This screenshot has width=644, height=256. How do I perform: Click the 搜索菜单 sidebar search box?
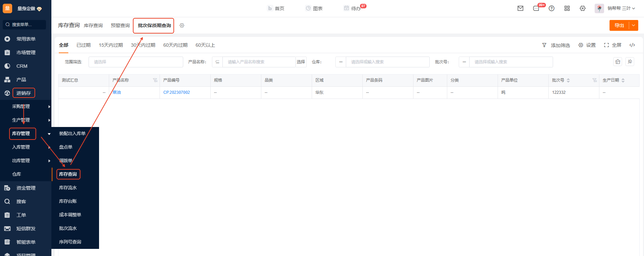(24, 25)
